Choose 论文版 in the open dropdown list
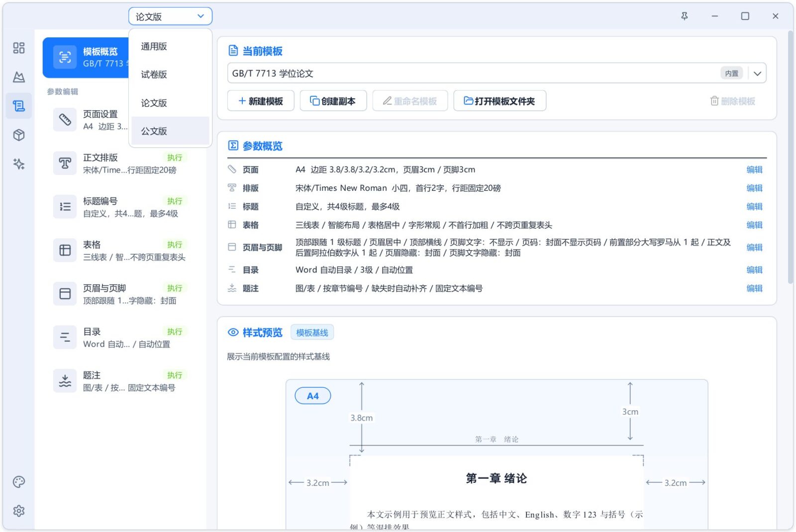796x532 pixels. coord(170,103)
